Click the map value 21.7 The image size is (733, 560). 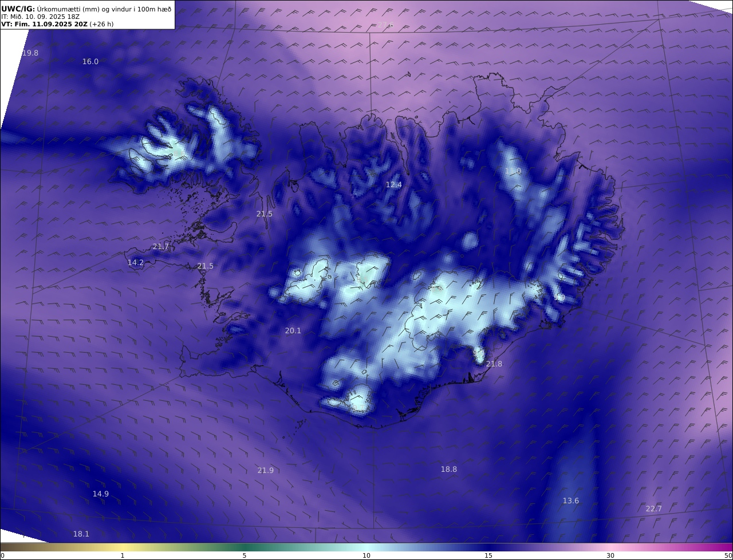pyautogui.click(x=161, y=247)
